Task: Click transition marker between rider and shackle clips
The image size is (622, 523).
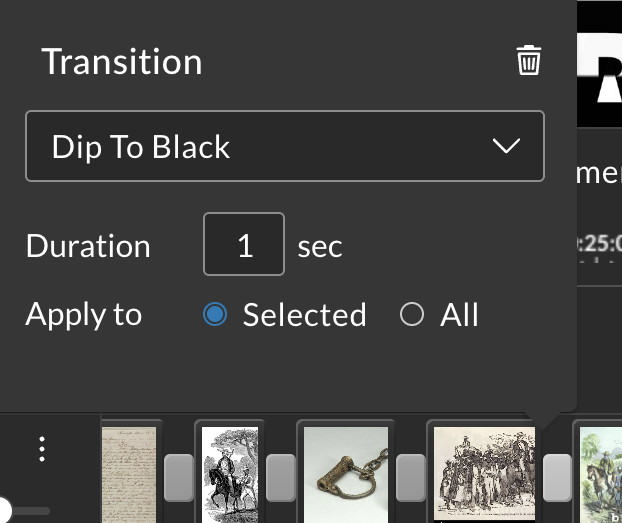Action: pos(281,478)
